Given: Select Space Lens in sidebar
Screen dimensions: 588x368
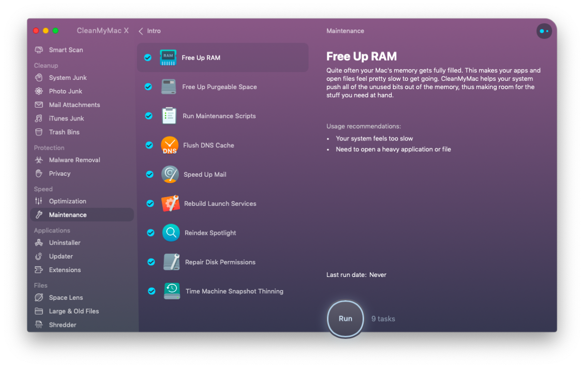Looking at the screenshot, I should (x=82, y=297).
